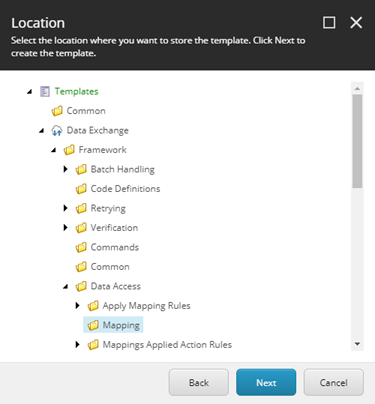Select the Apply Mapping Rules label
The width and height of the screenshot is (375, 404).
coord(147,306)
